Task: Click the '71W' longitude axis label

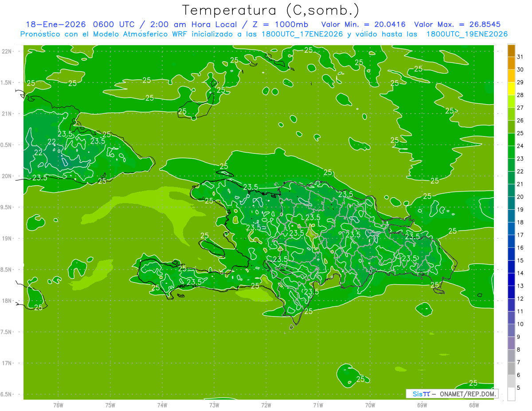Action: tap(318, 405)
